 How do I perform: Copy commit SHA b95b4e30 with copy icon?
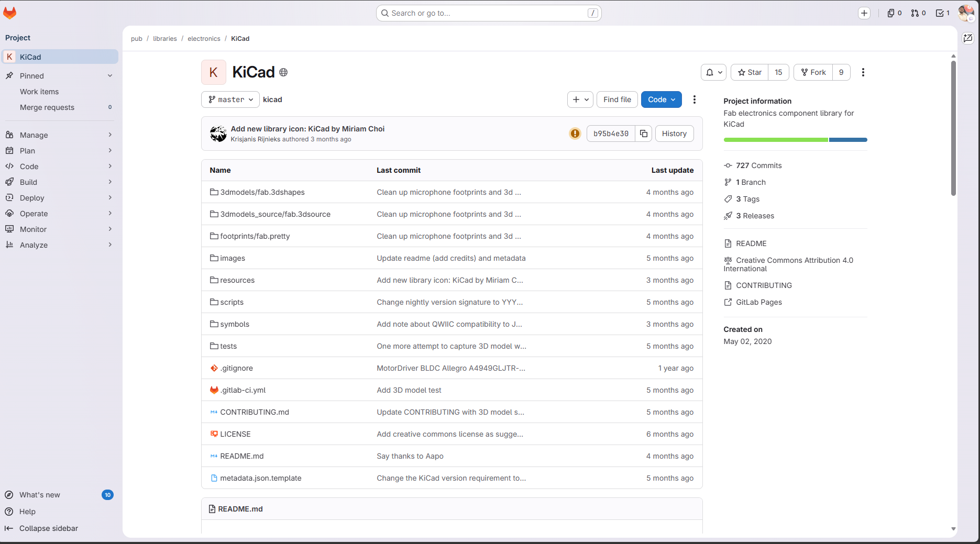(x=644, y=134)
